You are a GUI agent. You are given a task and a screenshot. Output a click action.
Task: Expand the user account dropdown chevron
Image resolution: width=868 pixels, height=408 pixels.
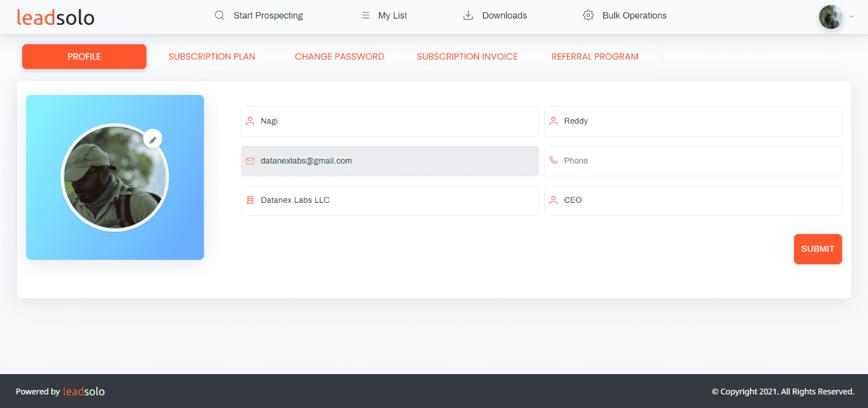coord(852,16)
